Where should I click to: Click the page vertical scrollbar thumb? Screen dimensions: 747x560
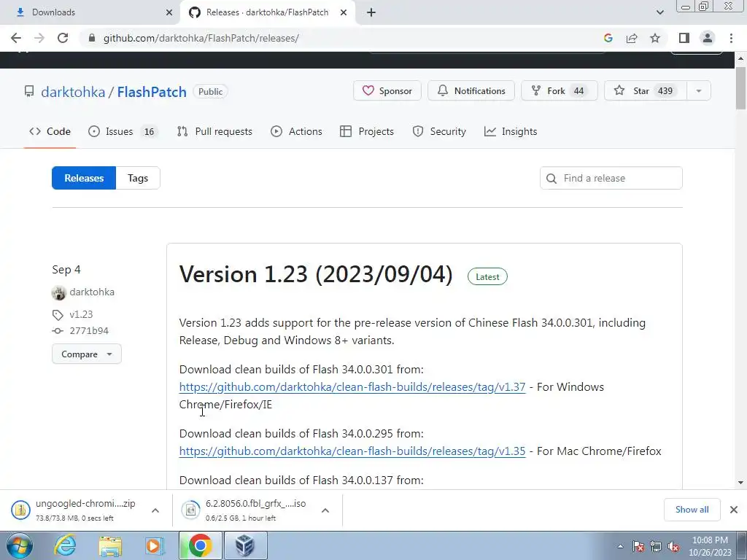[x=740, y=88]
